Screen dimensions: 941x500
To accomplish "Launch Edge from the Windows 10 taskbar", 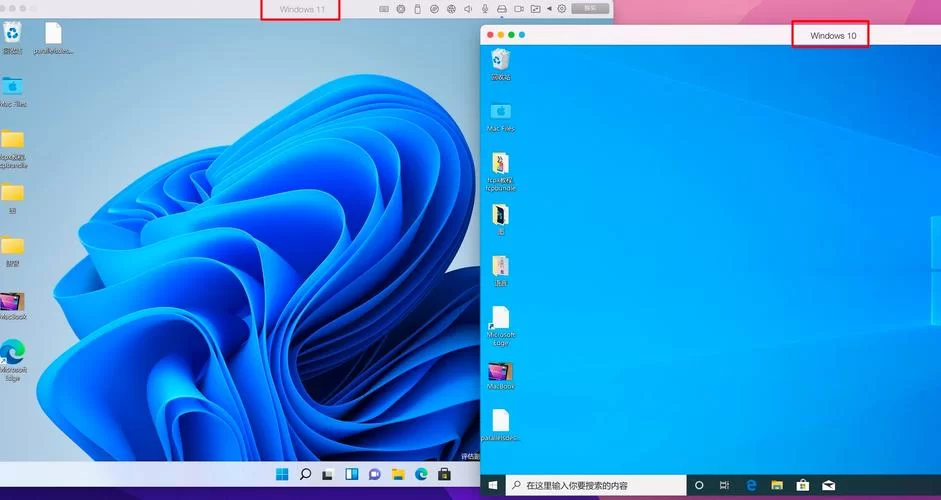I will [x=751, y=485].
